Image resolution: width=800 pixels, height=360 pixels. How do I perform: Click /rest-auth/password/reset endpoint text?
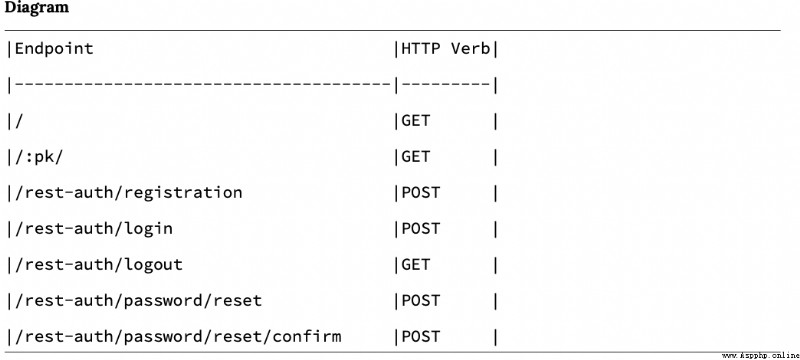click(x=138, y=300)
